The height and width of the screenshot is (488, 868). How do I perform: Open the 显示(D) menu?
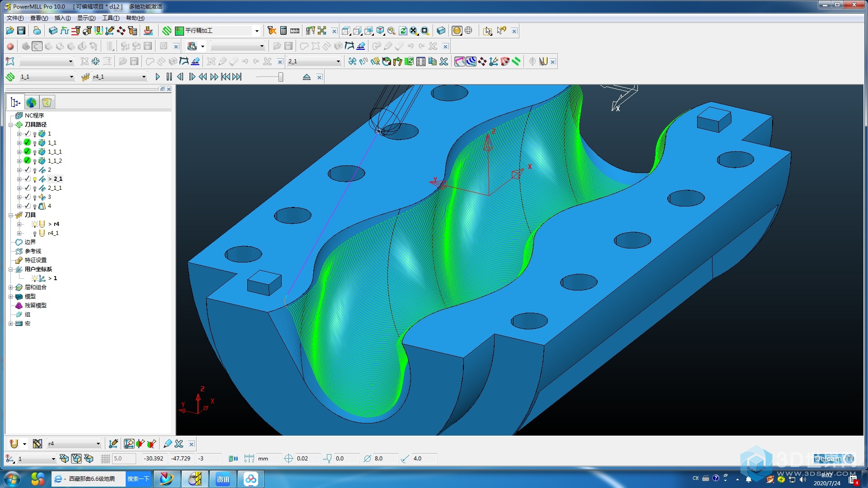coord(86,18)
